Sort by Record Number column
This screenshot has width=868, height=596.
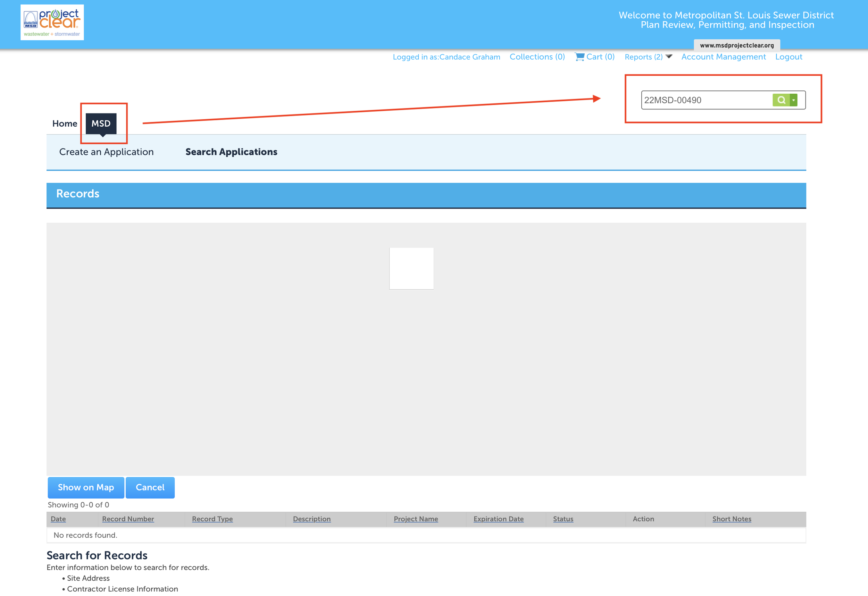[x=128, y=519]
